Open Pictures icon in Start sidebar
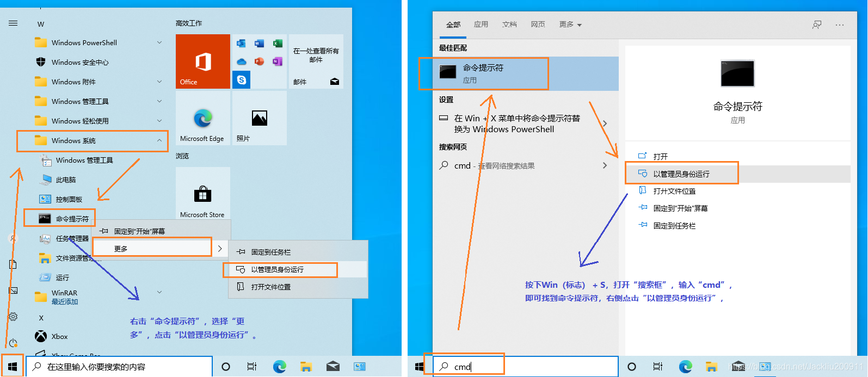868x377 pixels. coord(13,291)
